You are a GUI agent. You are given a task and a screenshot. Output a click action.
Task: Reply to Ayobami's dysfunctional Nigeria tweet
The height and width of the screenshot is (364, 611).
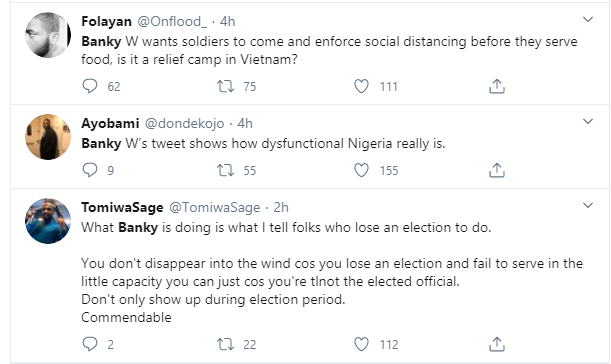click(90, 170)
